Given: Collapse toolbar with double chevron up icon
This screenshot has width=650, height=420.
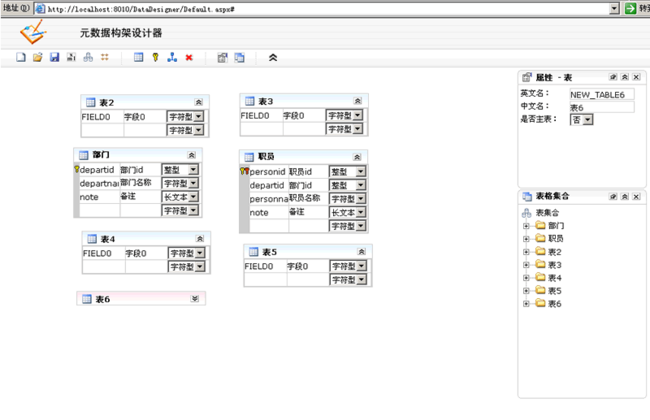Looking at the screenshot, I should pyautogui.click(x=273, y=58).
